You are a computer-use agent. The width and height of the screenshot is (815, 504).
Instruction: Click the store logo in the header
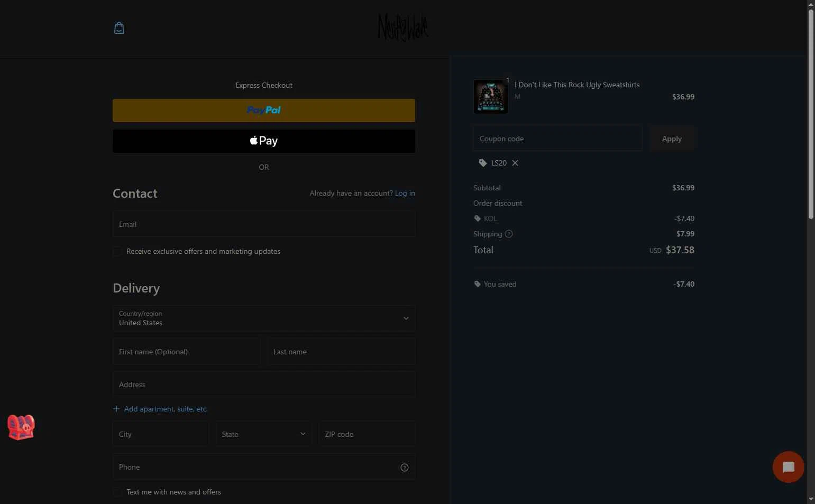tap(403, 28)
